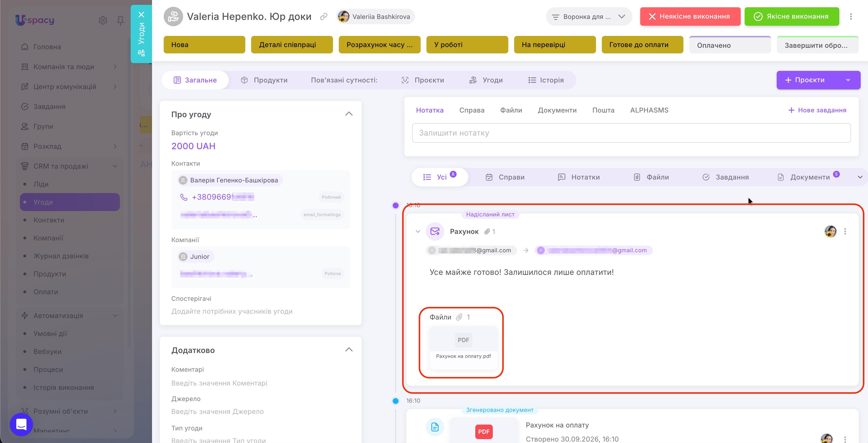
Task: Open three-dot menu of Рахунок email
Action: [x=845, y=231]
